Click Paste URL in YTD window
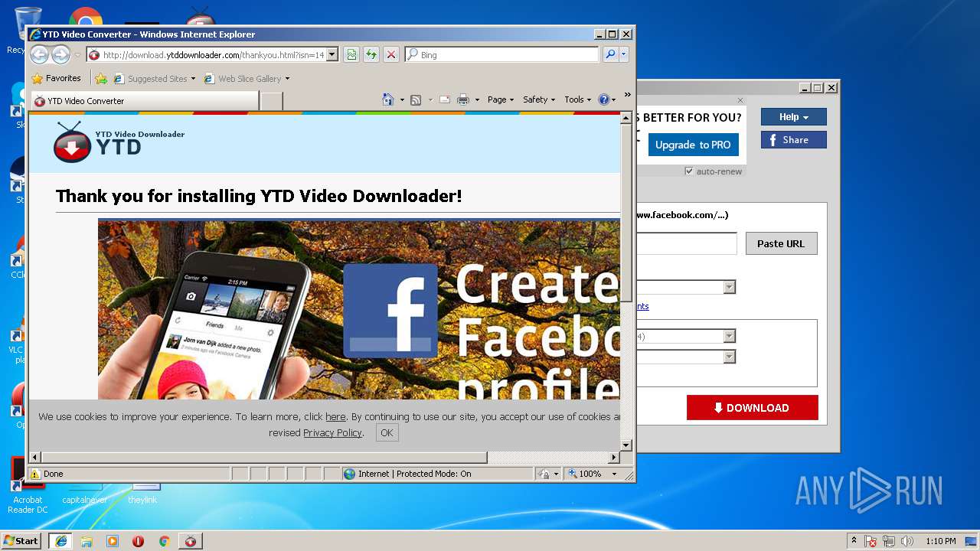 pos(781,243)
